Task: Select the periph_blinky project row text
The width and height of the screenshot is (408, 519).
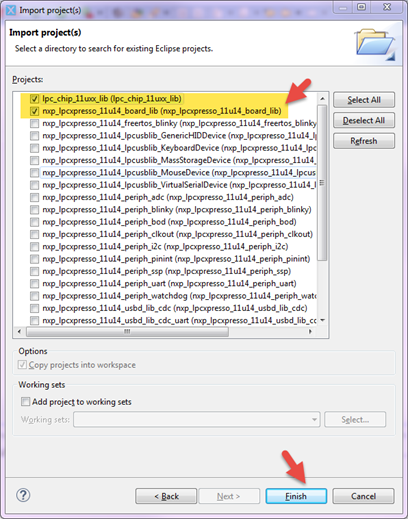Action: point(177,210)
